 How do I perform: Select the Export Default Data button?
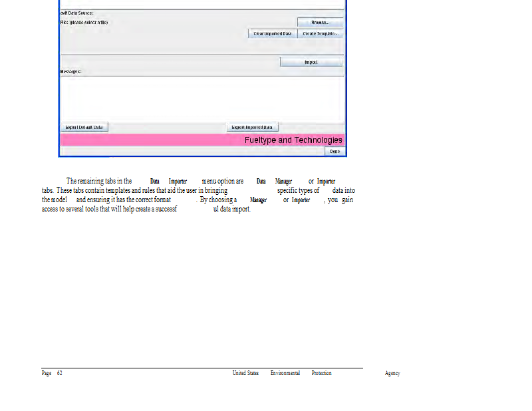tap(84, 127)
